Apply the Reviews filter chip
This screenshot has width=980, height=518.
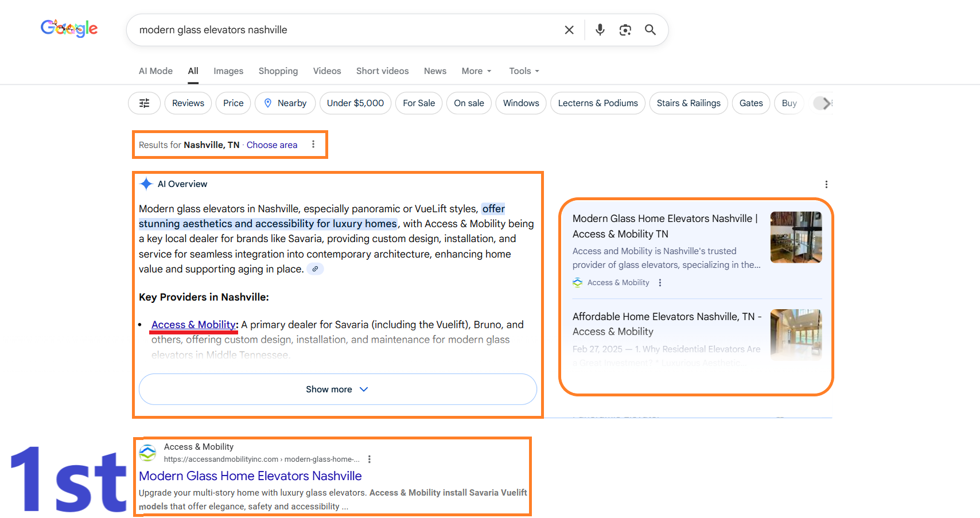click(188, 103)
